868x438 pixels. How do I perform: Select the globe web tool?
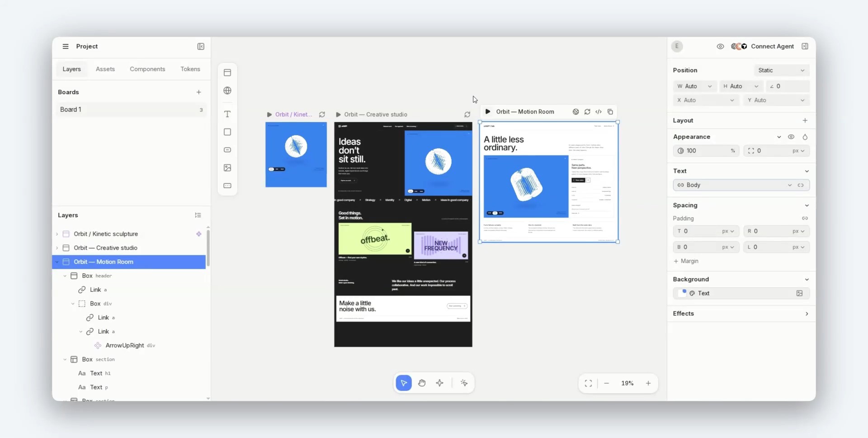227,90
